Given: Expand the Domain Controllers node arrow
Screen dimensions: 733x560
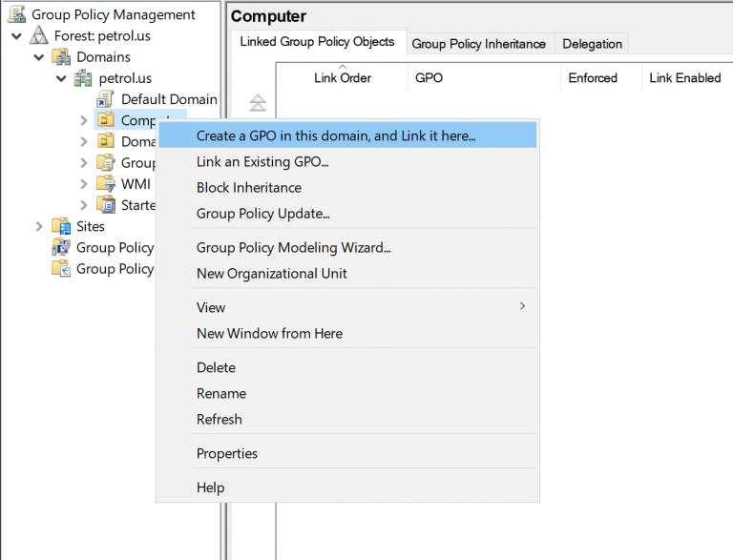Looking at the screenshot, I should tap(84, 141).
